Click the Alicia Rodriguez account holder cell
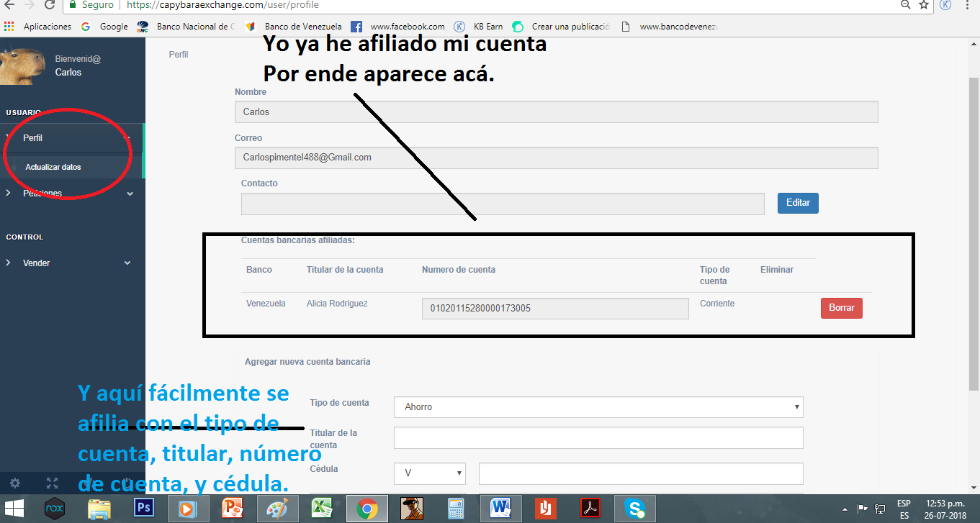Screen dimensions: 980x523 pyautogui.click(x=337, y=304)
